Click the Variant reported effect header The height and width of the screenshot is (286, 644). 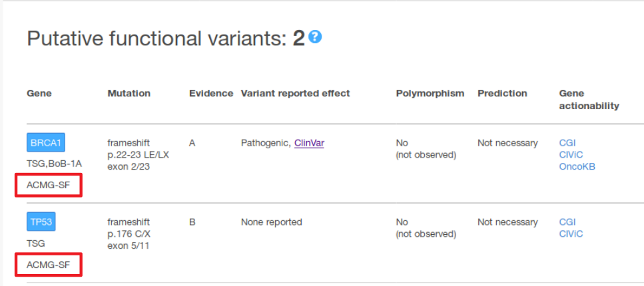(x=295, y=93)
